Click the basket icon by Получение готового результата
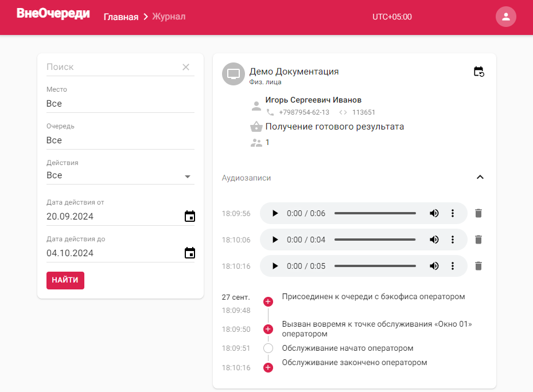The height and width of the screenshot is (392, 533). point(256,126)
